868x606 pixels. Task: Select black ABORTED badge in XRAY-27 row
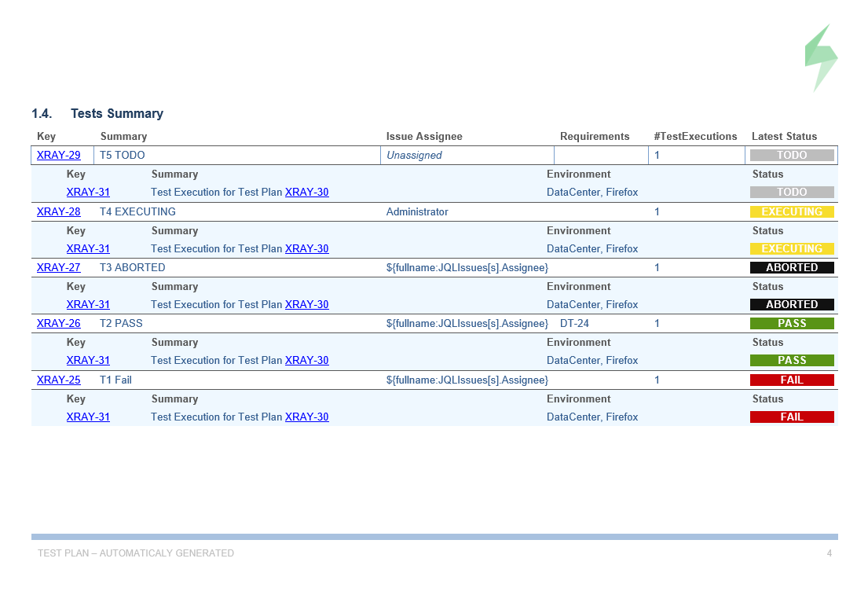pos(792,268)
